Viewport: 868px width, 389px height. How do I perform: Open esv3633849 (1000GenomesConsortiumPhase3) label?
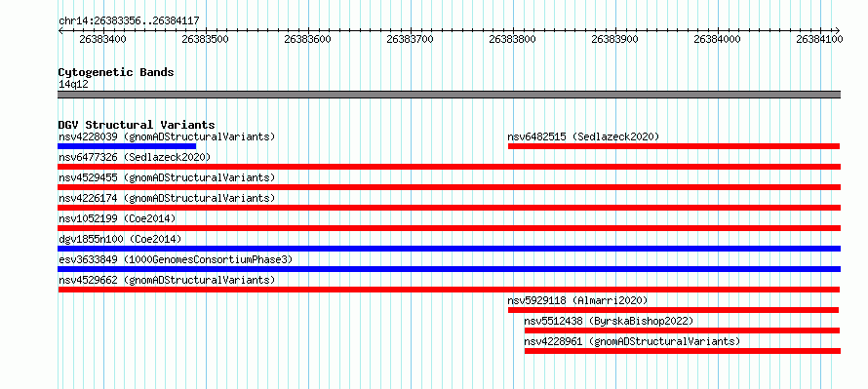pyautogui.click(x=176, y=259)
